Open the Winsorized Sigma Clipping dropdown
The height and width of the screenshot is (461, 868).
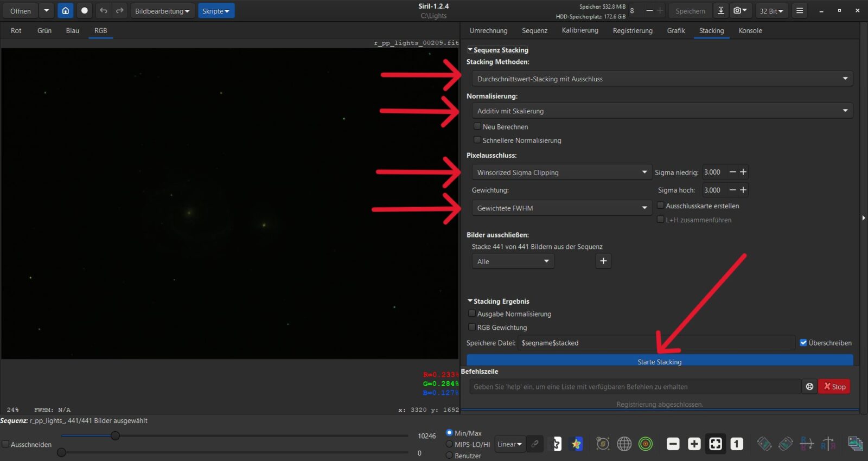(561, 172)
